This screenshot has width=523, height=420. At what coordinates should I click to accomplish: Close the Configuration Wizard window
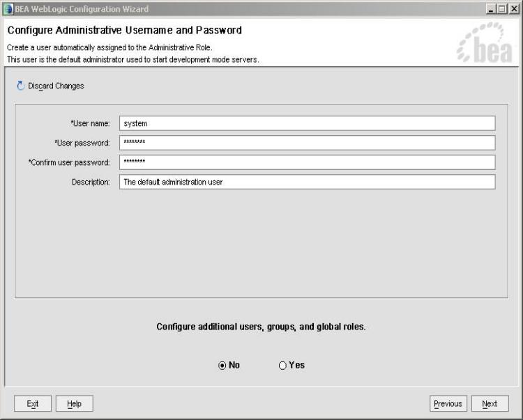(x=514, y=9)
